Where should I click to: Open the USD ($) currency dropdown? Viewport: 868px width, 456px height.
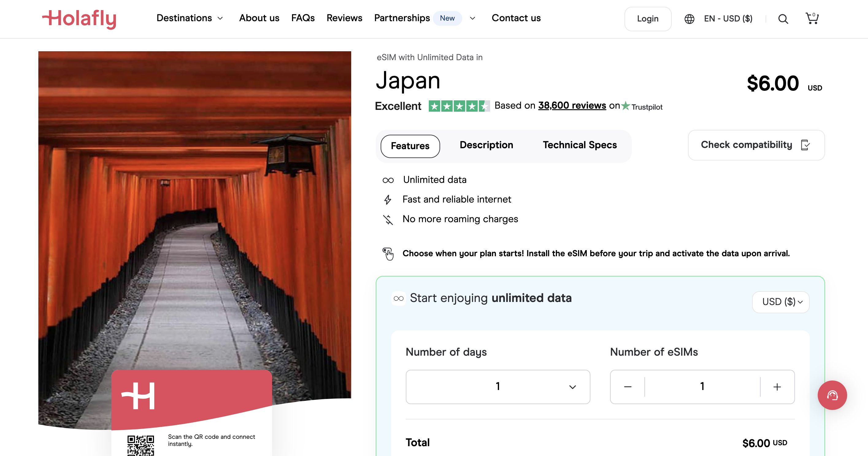point(781,302)
